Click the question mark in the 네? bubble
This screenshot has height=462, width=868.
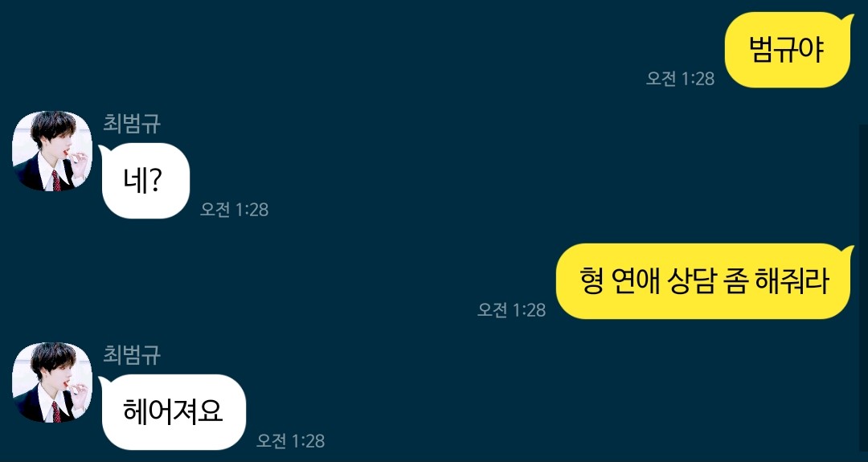tap(154, 181)
